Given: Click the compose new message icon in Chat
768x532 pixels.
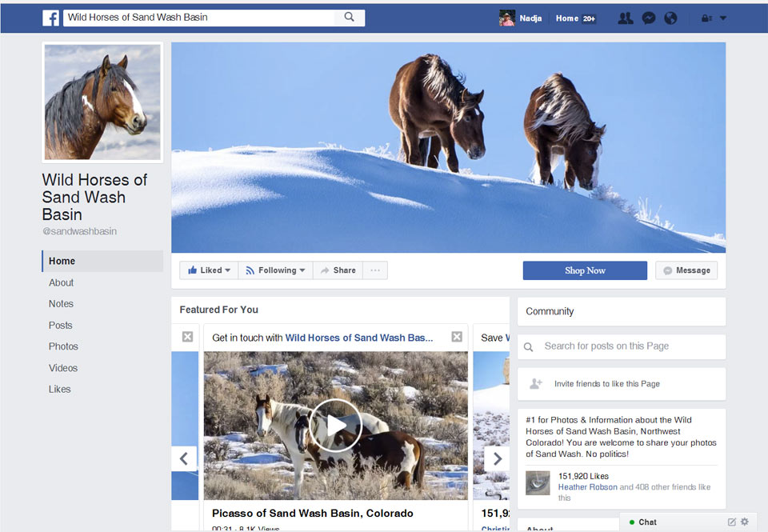Looking at the screenshot, I should coord(731,522).
